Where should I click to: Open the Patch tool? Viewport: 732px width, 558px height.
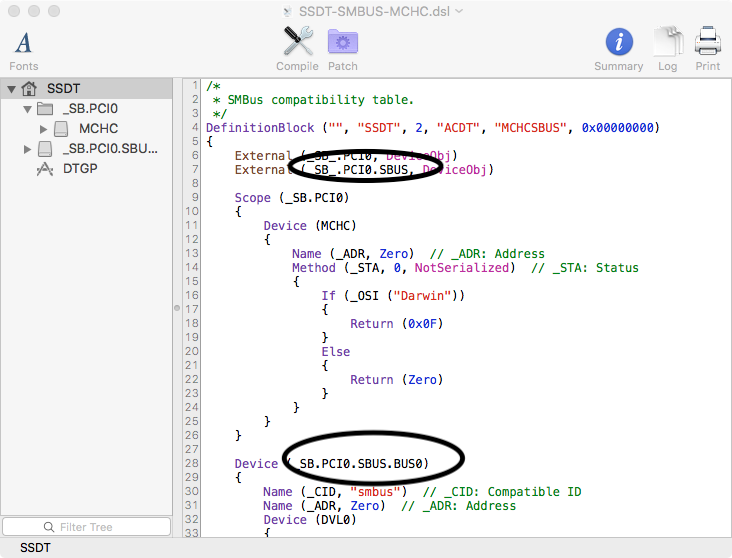343,42
